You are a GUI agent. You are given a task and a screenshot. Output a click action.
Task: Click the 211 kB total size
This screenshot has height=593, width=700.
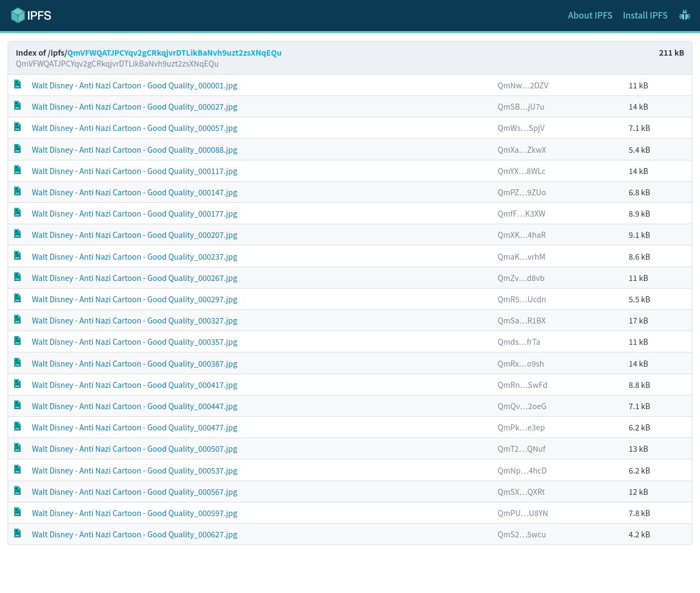point(671,53)
